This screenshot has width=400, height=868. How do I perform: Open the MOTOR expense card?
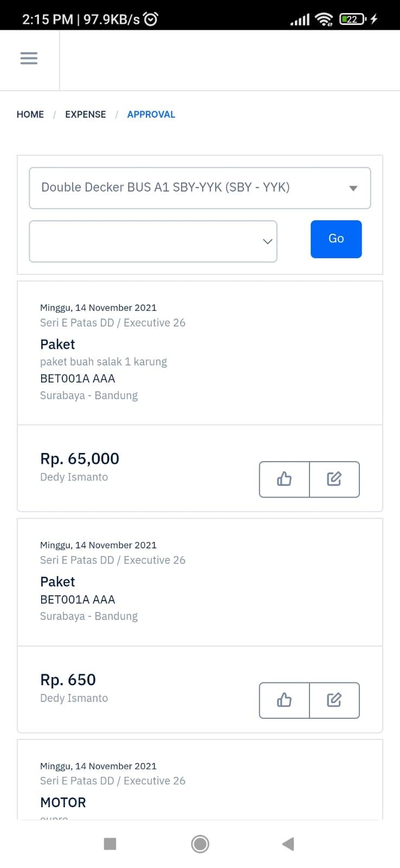[x=200, y=780]
